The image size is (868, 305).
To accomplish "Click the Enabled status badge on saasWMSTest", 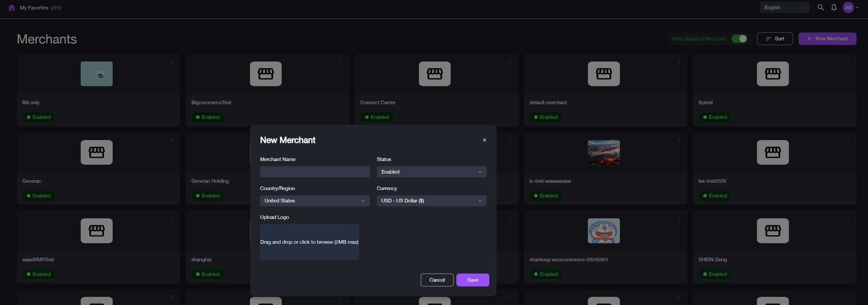I will (x=39, y=274).
